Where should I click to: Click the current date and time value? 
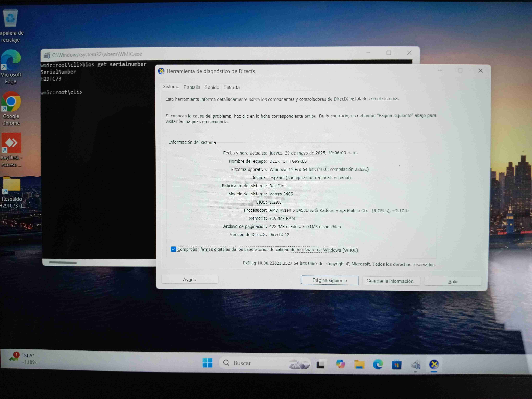(314, 153)
